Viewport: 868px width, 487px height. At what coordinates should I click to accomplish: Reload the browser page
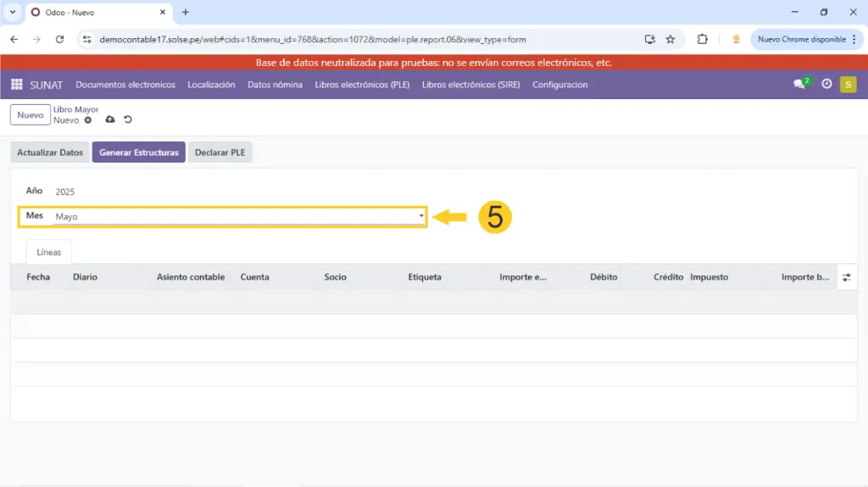pos(59,39)
